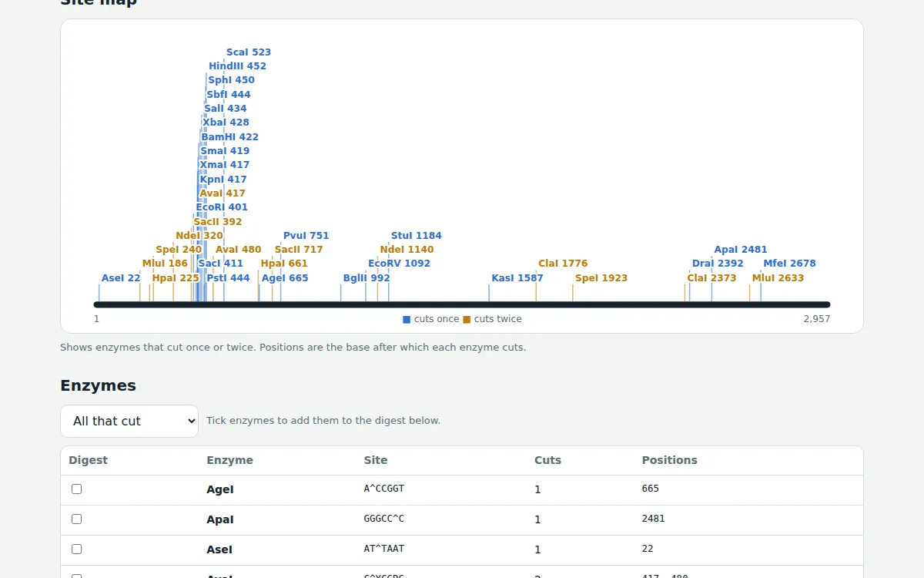Click the AgeI enzyme name in table
This screenshot has width=924, height=578.
pyautogui.click(x=219, y=489)
